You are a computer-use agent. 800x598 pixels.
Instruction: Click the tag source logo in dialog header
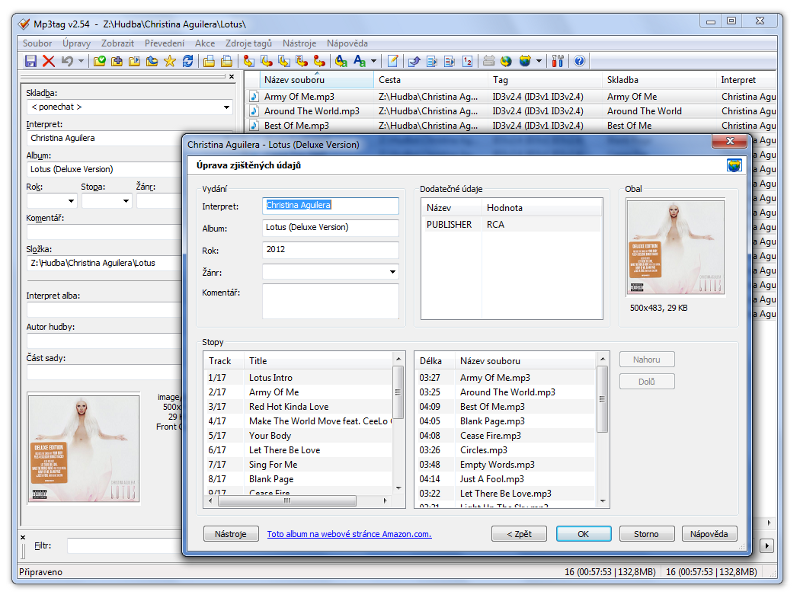pos(734,165)
